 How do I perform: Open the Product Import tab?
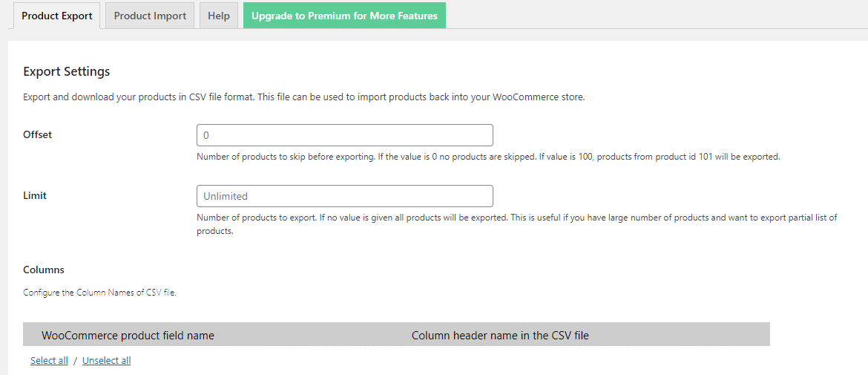point(150,16)
